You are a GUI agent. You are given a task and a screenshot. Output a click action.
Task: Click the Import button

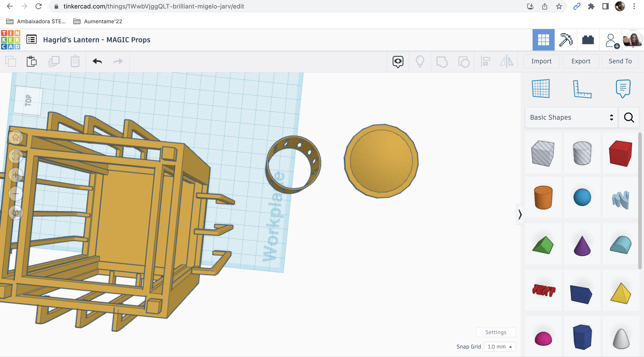click(541, 61)
